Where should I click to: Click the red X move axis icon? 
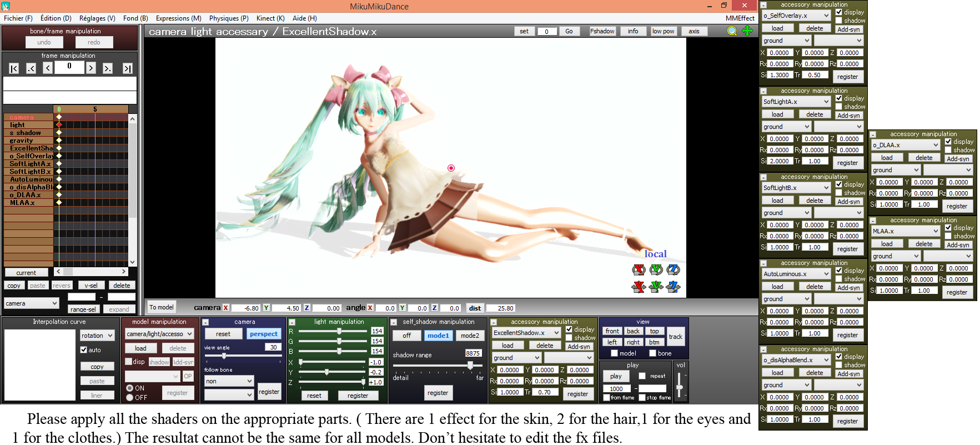[639, 287]
